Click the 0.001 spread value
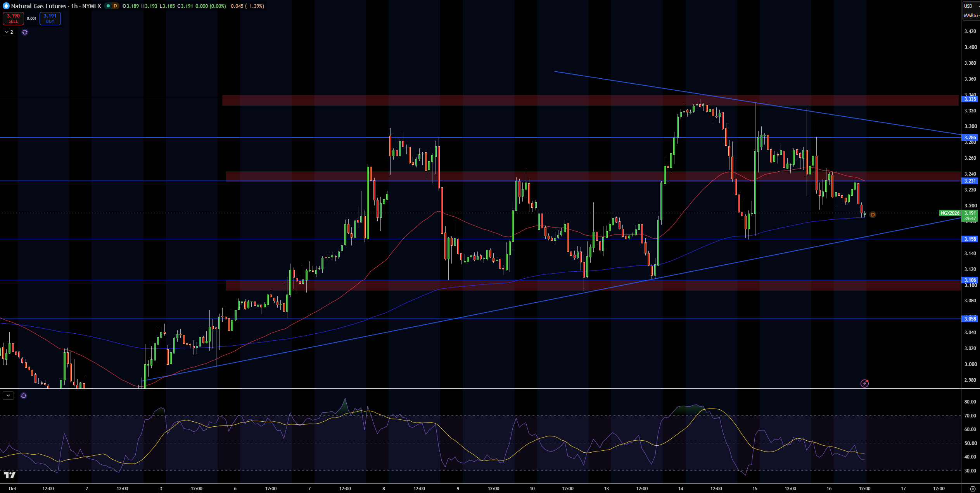This screenshot has height=493, width=980. 32,18
